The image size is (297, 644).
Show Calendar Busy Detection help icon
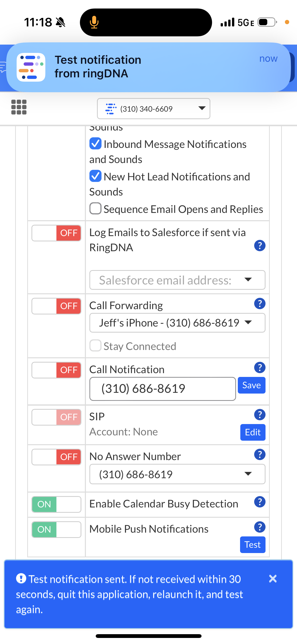pos(259,502)
